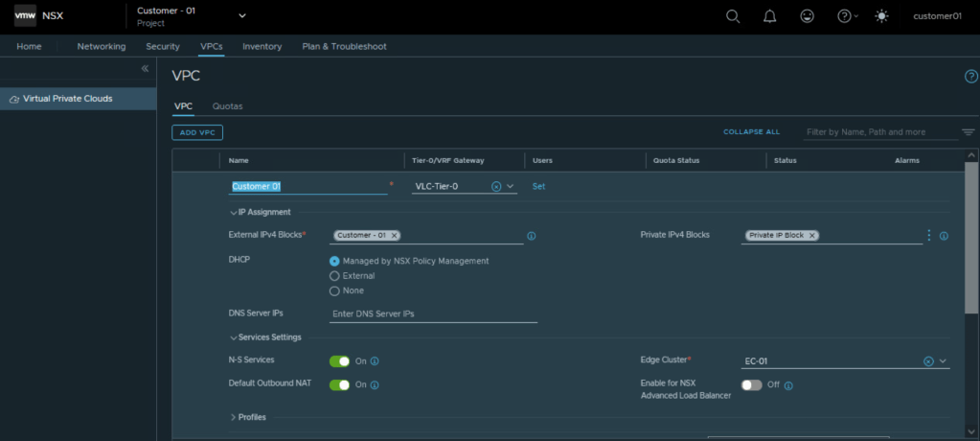This screenshot has height=441, width=980.
Task: Select the External DHCP radio option
Action: coord(334,276)
